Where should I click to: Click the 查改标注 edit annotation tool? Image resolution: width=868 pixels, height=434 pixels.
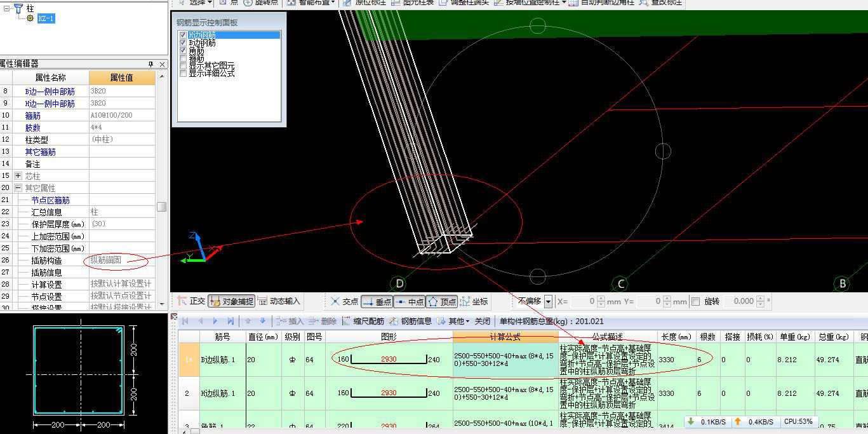(660, 3)
